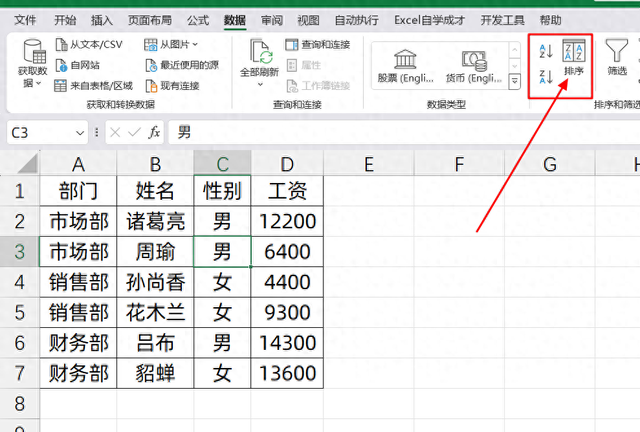
Task: Select the cell containing 诸葛亮
Action: [155, 221]
